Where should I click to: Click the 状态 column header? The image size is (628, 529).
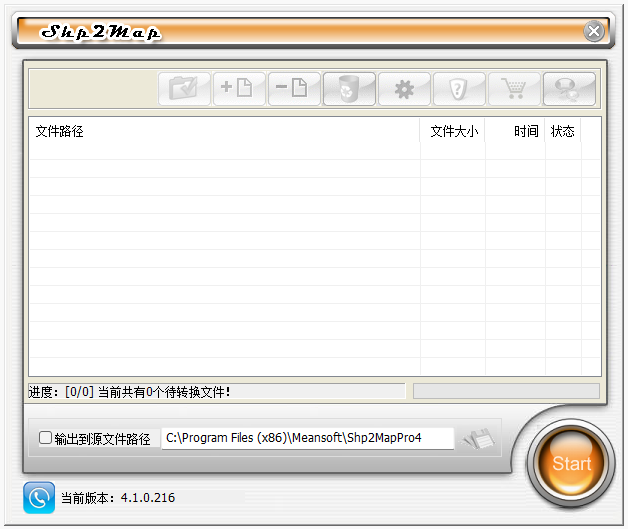coord(563,131)
